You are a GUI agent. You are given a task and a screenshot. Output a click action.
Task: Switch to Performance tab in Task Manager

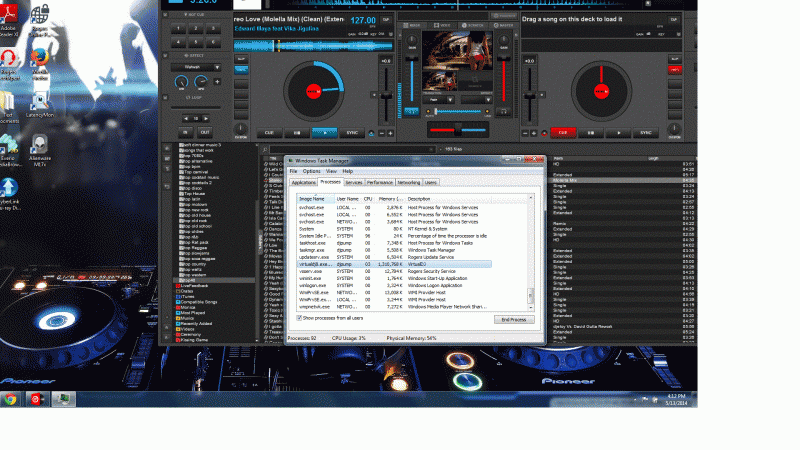point(380,183)
